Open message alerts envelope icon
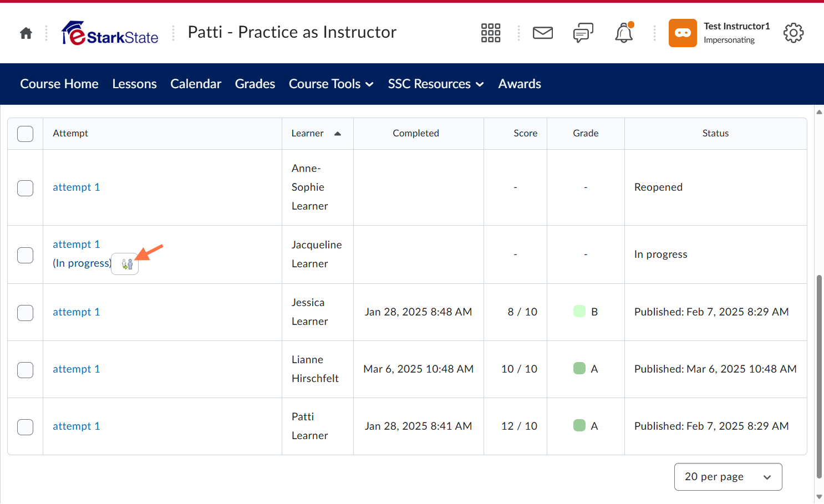Viewport: 824px width, 504px height. click(543, 33)
